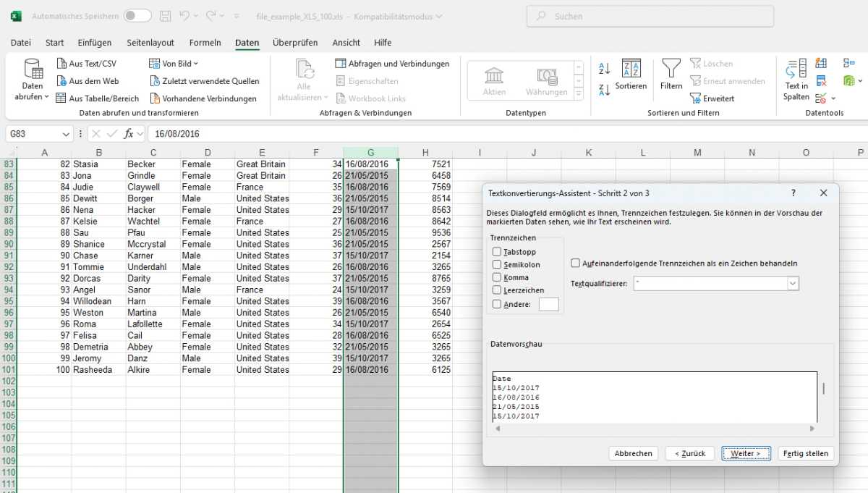Select the Währungen data type
The width and height of the screenshot is (868, 493).
[547, 81]
